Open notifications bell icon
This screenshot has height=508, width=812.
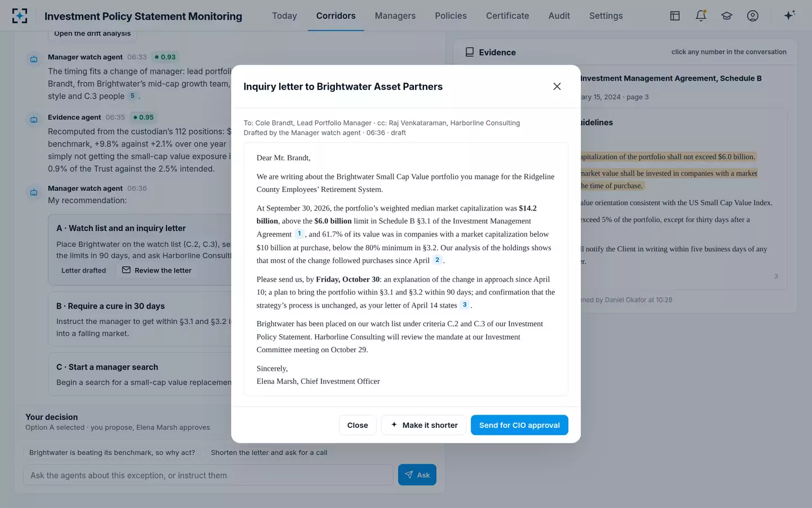coord(701,16)
